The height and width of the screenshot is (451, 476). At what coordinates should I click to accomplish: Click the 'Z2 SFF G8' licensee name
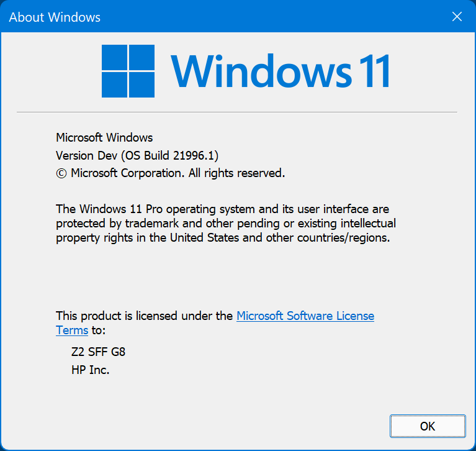(x=98, y=352)
